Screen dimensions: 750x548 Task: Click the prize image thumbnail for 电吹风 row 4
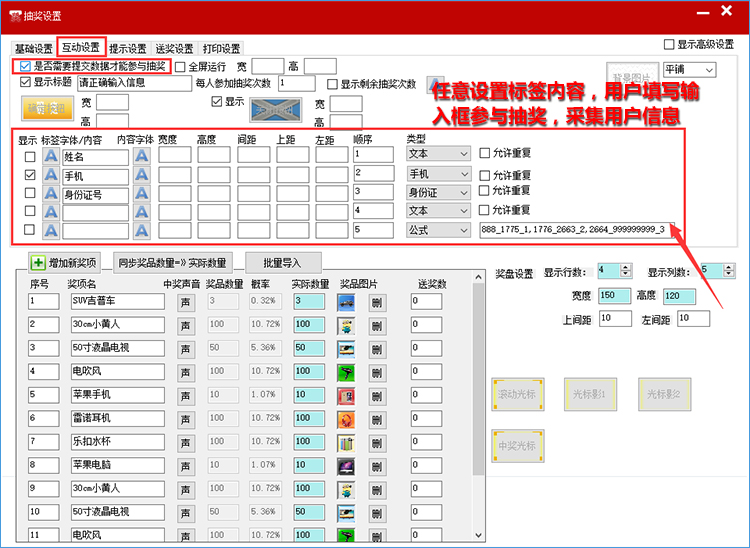tap(346, 372)
